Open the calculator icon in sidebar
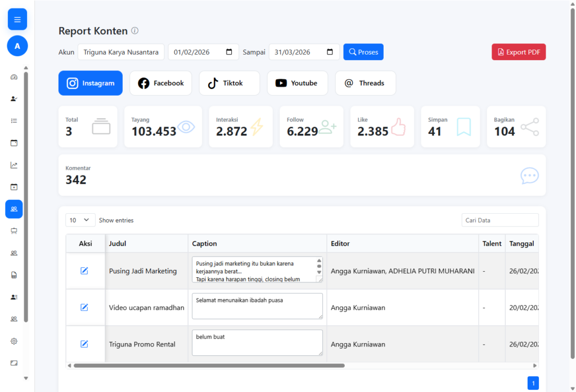 [x=14, y=275]
